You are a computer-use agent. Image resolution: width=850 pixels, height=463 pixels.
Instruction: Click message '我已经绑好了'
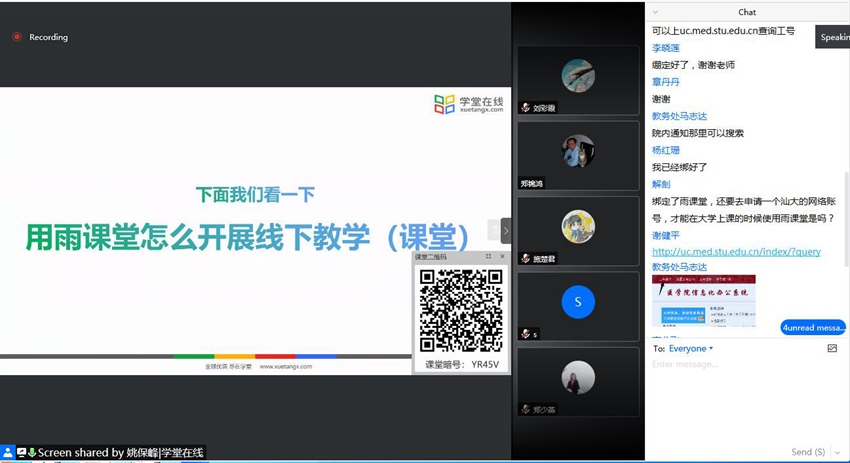pos(679,167)
